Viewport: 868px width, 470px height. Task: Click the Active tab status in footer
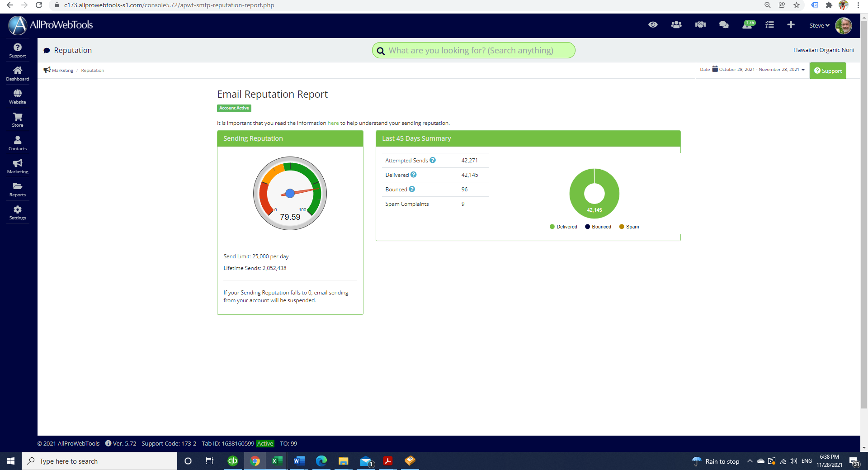265,443
